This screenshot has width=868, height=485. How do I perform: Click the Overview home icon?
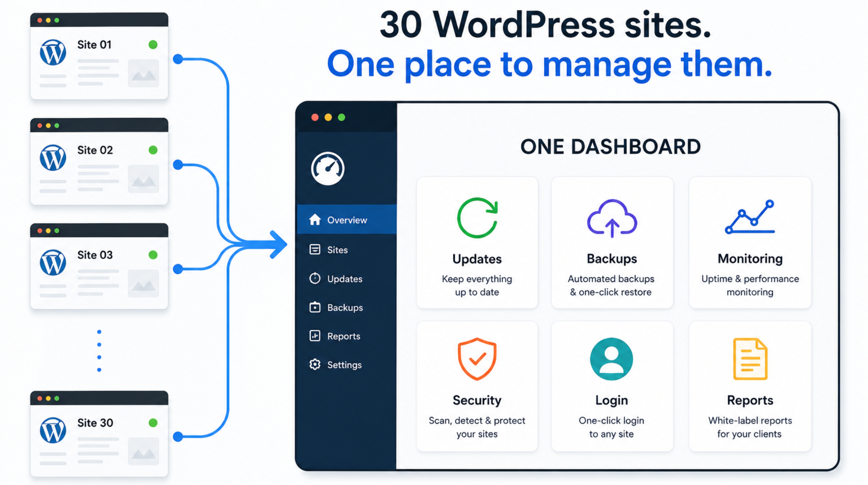point(315,219)
